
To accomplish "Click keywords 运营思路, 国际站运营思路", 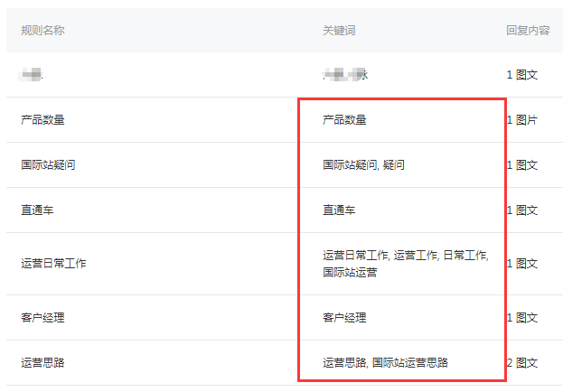I will click(x=385, y=362).
